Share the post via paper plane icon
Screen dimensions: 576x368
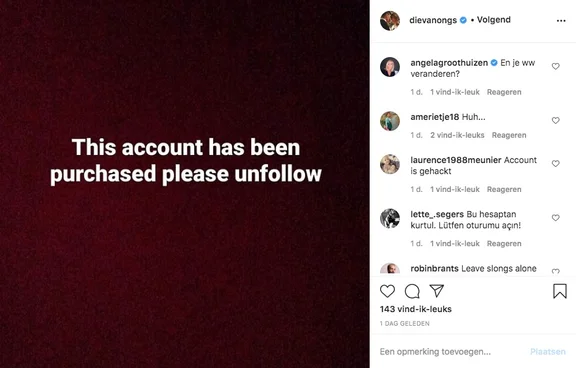[x=437, y=291]
